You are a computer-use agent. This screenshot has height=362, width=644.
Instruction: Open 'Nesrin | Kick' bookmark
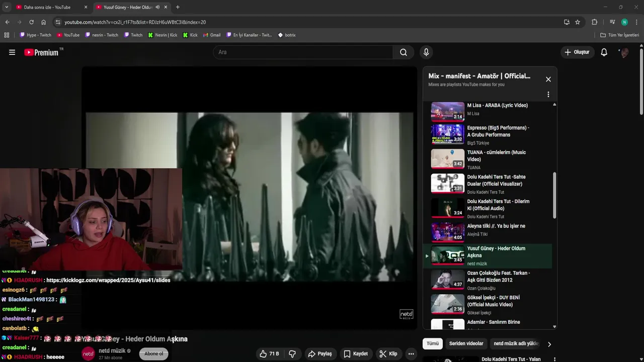point(163,35)
